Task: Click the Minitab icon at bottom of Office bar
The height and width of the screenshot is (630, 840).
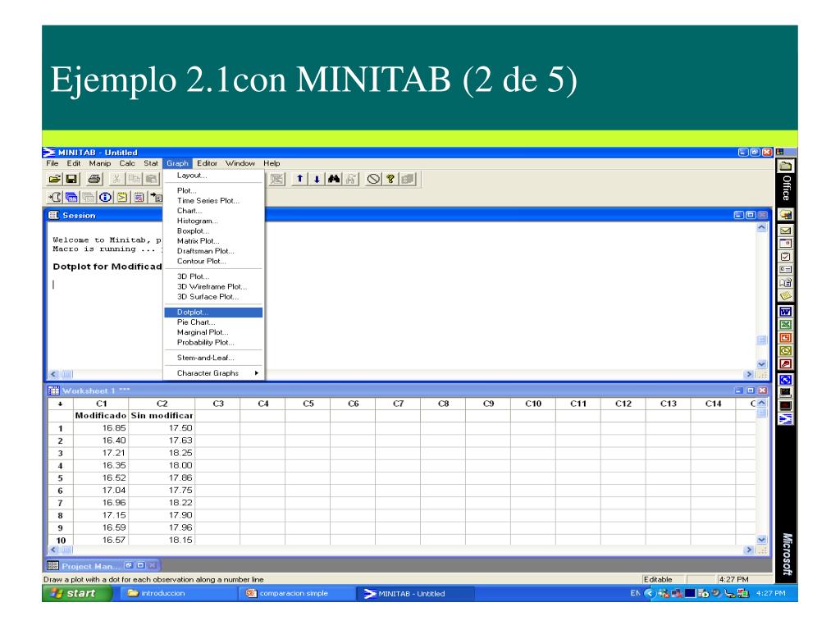Action: tap(785, 419)
